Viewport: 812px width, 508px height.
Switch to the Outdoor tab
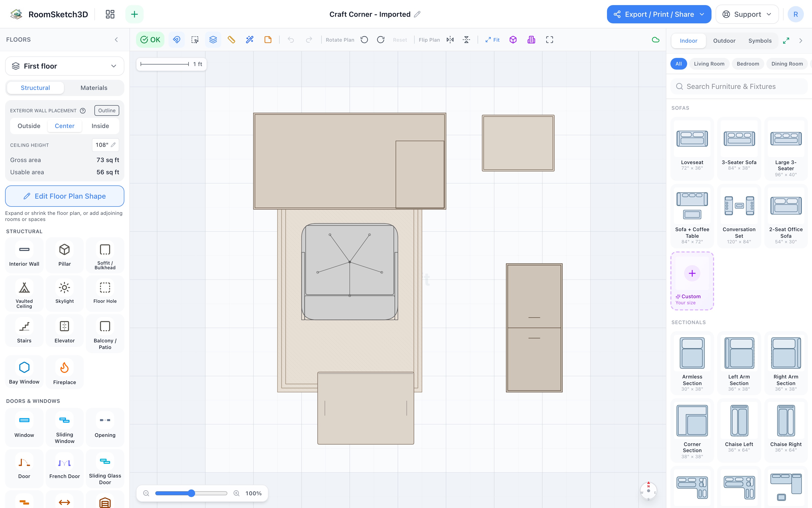[724, 41]
